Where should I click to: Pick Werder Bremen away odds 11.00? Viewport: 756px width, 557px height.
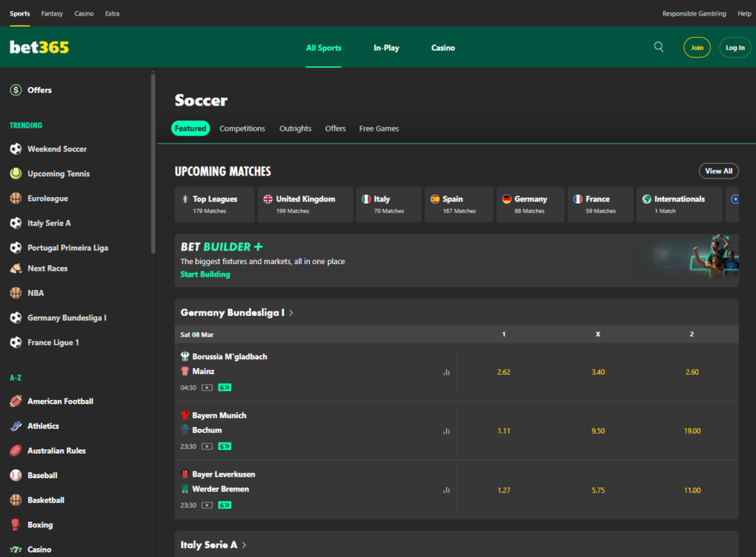(692, 490)
